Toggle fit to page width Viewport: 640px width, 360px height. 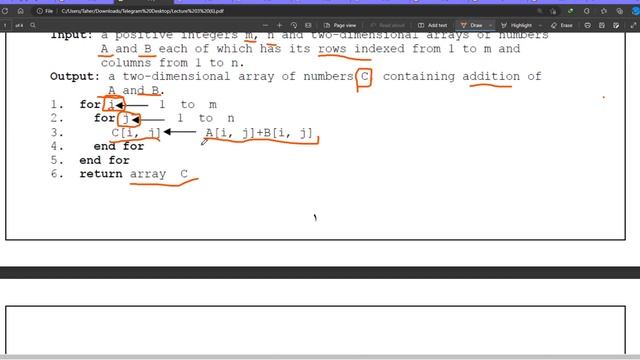click(308, 25)
